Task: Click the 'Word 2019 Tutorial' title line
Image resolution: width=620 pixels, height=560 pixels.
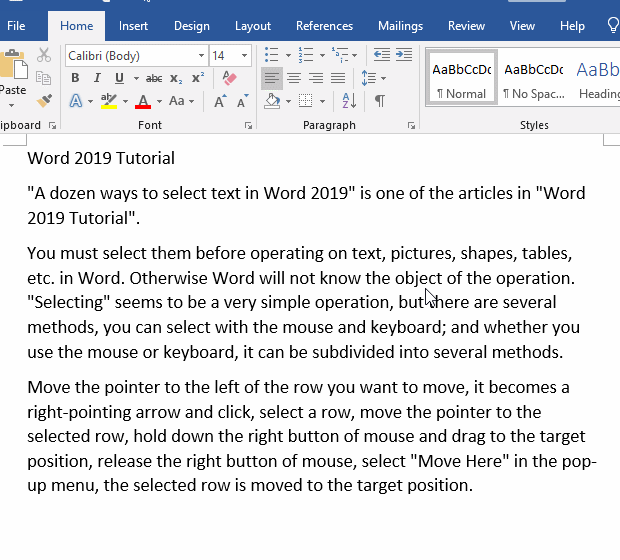Action: pyautogui.click(x=101, y=158)
